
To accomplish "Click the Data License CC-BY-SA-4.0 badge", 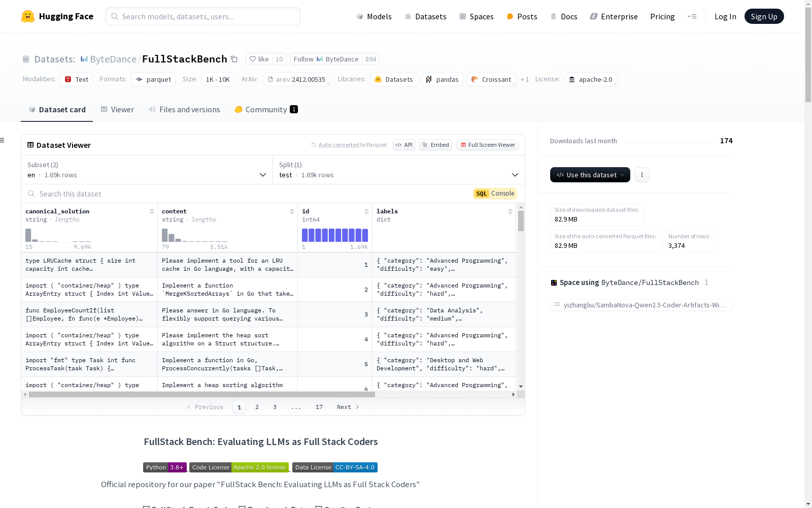I will [x=335, y=467].
